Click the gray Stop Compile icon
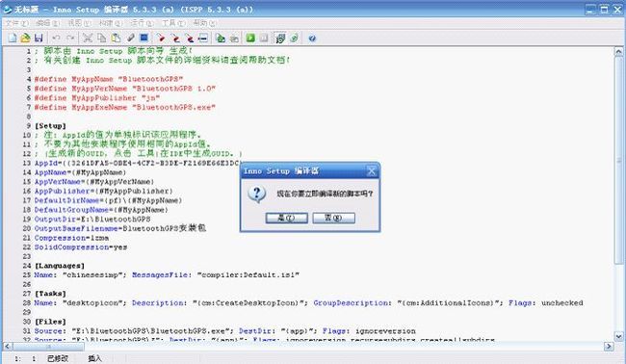This screenshot has height=364, width=626. 234,39
